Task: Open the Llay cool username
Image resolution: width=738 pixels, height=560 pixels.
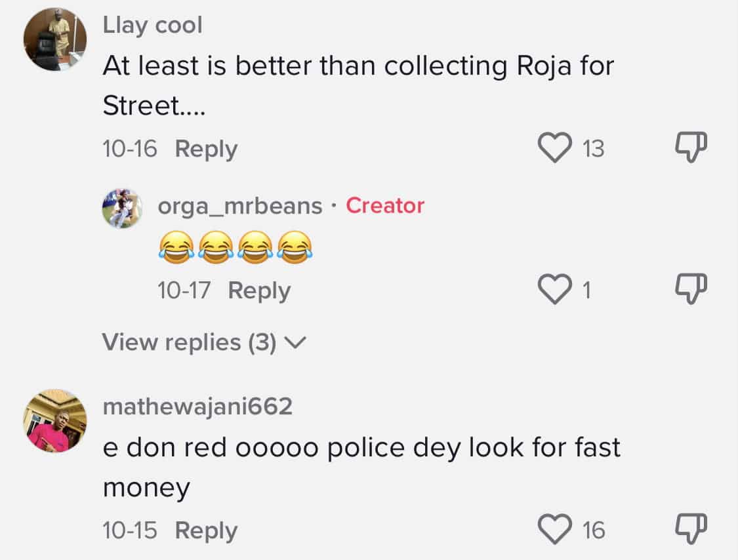Action: click(153, 26)
